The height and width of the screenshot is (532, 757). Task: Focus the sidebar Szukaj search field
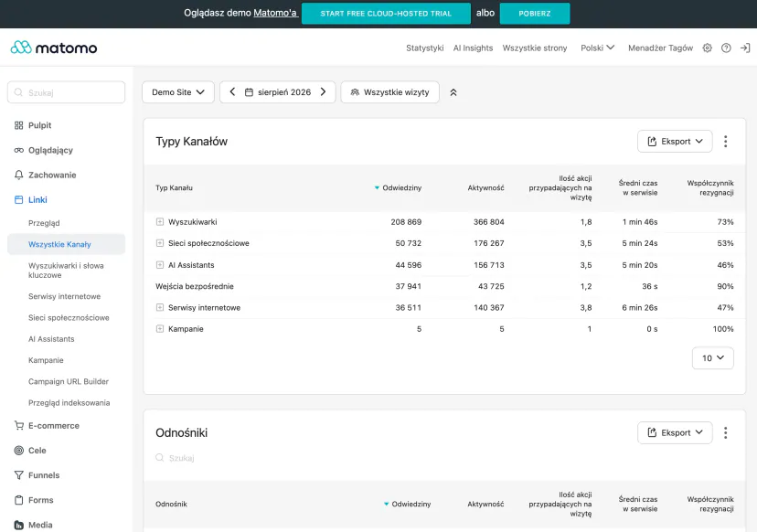coord(66,92)
